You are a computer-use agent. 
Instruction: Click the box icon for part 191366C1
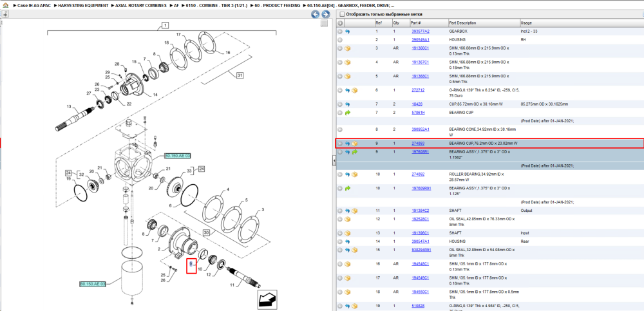point(348,48)
